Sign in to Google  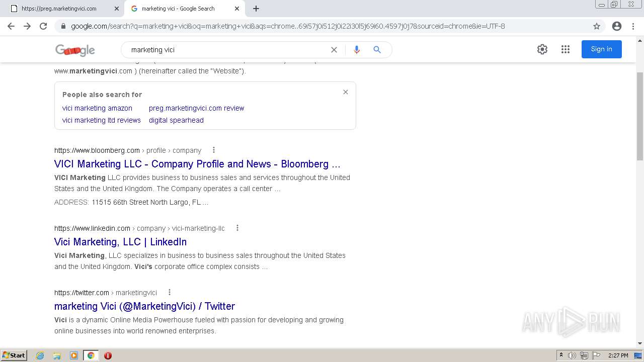click(x=601, y=49)
